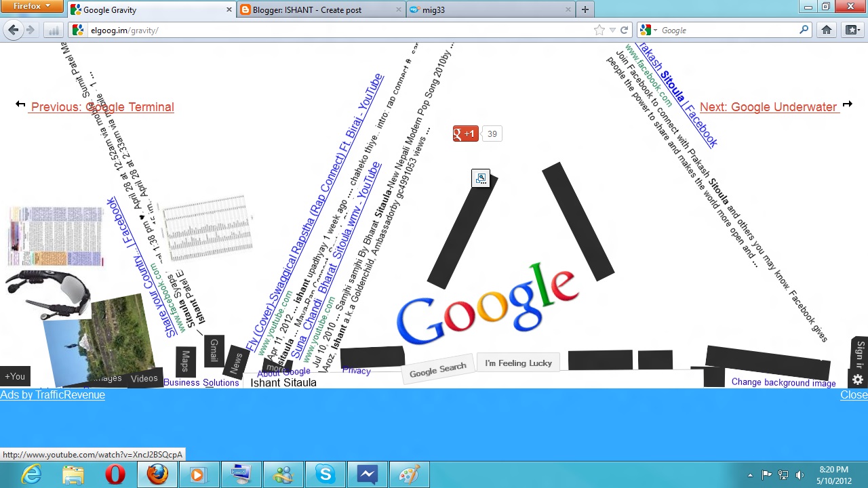This screenshot has width=868, height=488.
Task: Open the settings gear icon
Action: click(858, 379)
